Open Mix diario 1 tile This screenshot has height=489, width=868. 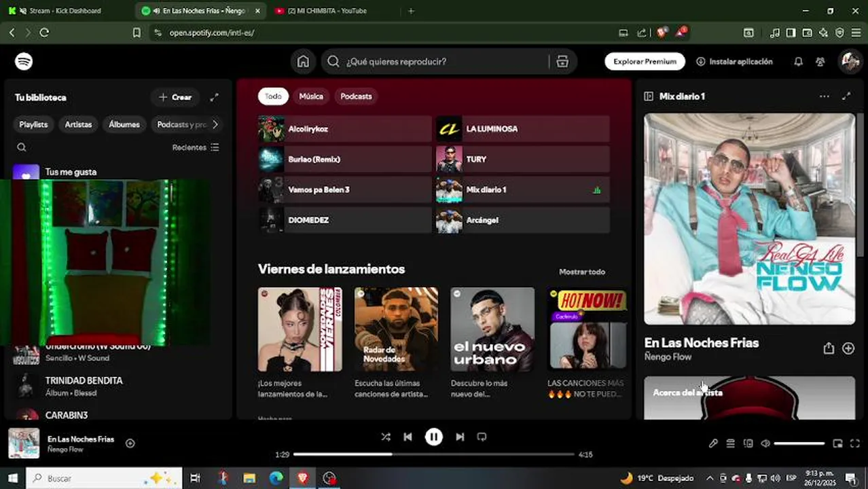(x=523, y=190)
